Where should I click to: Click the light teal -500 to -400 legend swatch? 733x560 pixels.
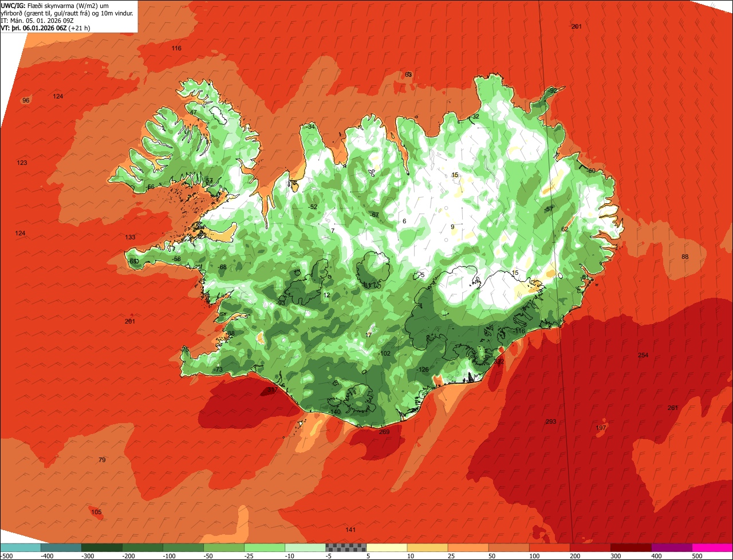coord(21,548)
